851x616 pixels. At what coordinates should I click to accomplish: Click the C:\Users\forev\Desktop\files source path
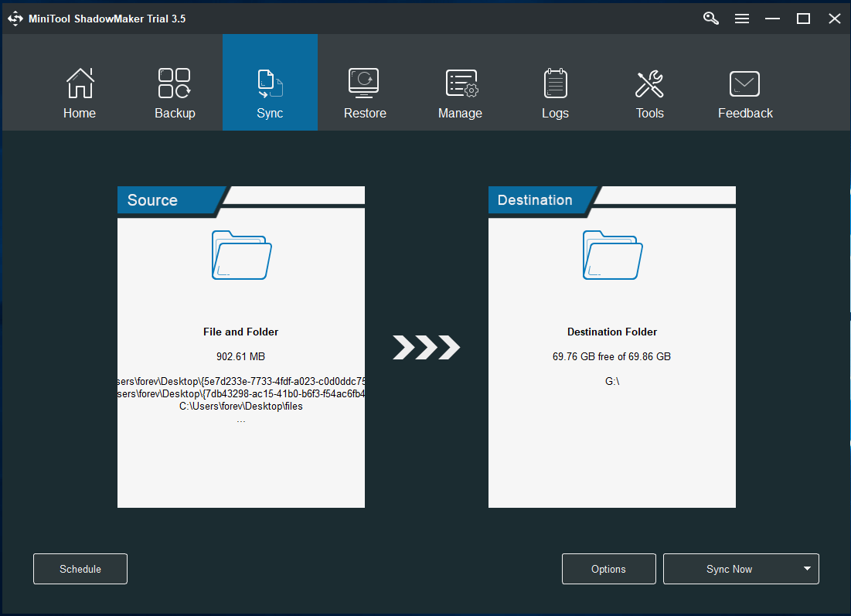(241, 407)
